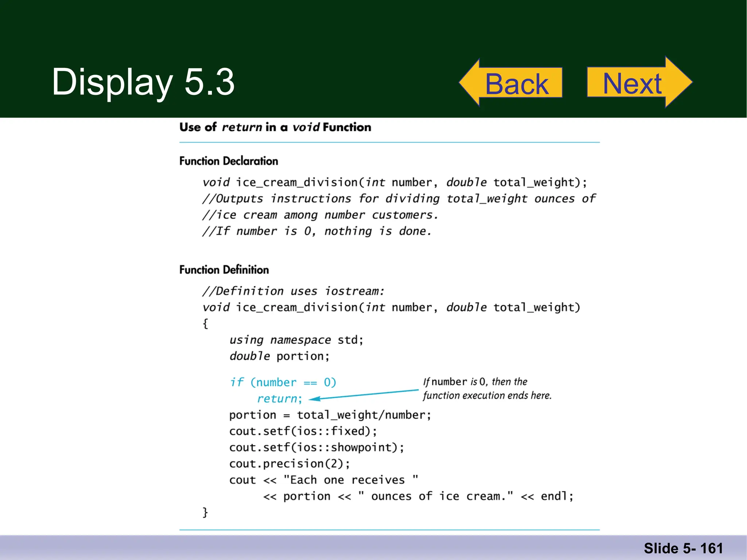Click the 'function execution ends here' annotation text

coord(487,396)
